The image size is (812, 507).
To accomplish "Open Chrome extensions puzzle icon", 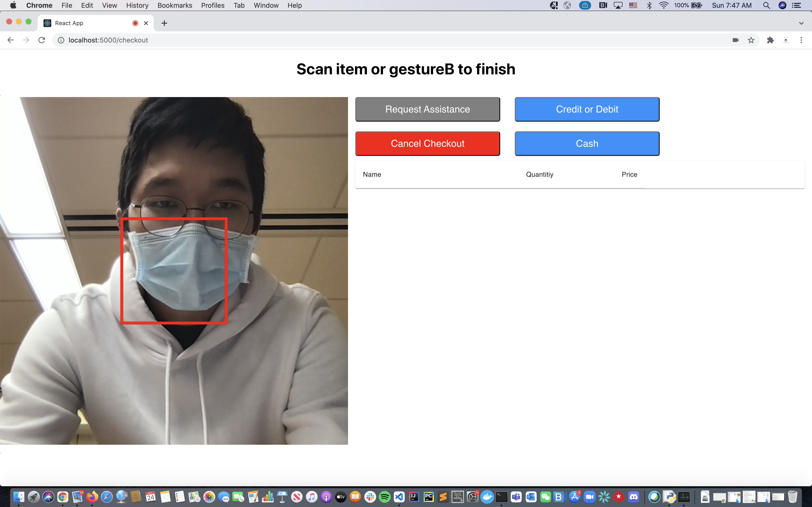I will click(x=770, y=40).
